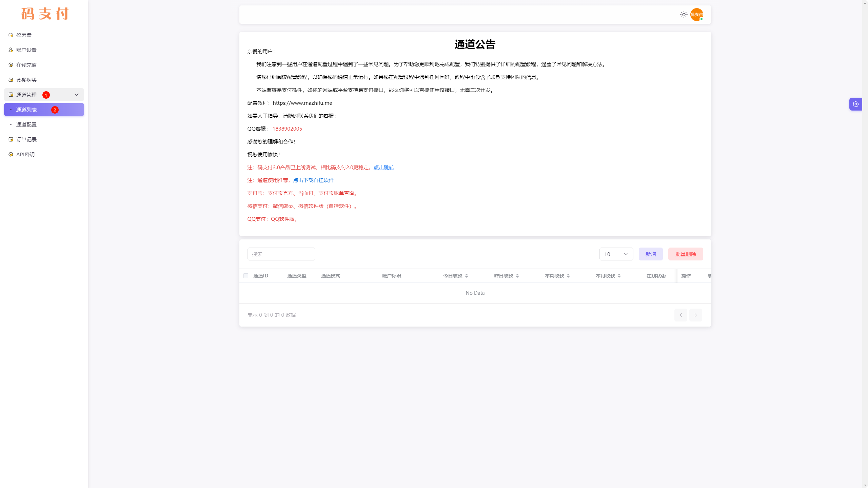868x488 pixels.
Task: Toggle light/dark theme with the sun icon
Action: coord(684,14)
